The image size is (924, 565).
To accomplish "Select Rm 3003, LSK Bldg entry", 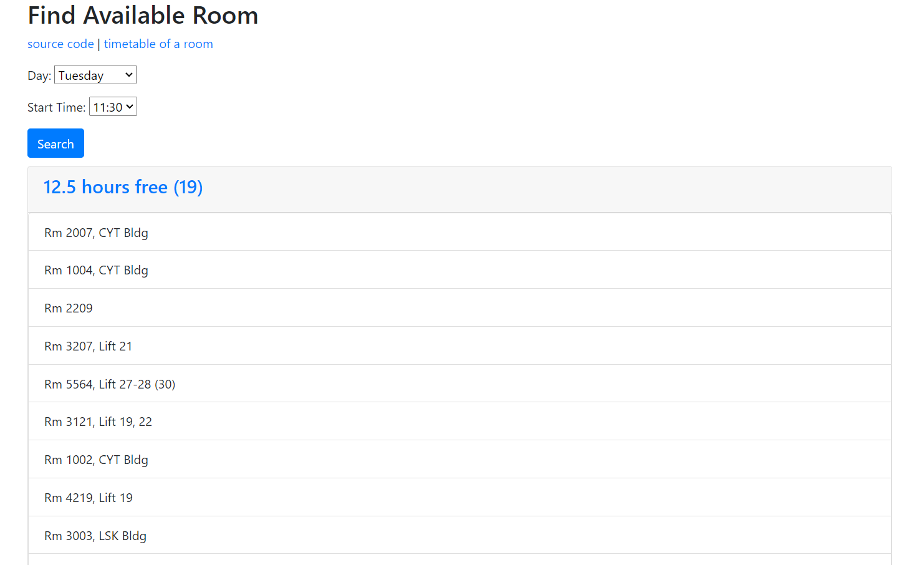I will tap(95, 536).
